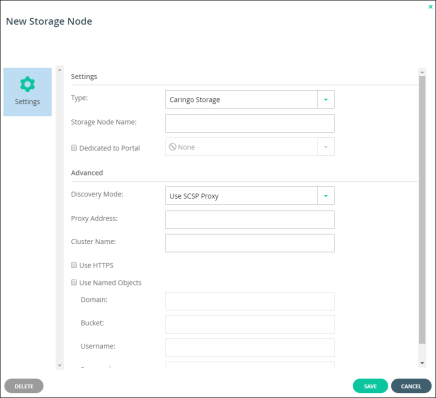The image size is (436, 398).
Task: Open the Dedicated to Portal dropdown arrow
Action: [x=326, y=147]
